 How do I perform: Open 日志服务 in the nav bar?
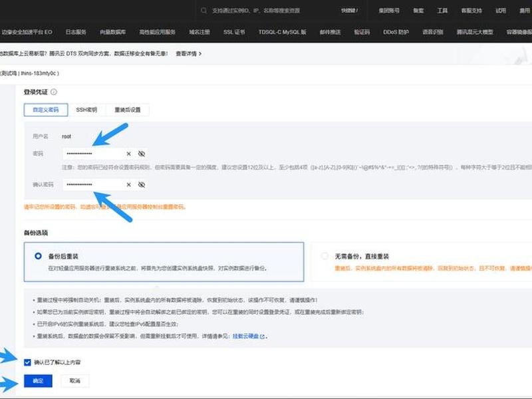coord(76,32)
